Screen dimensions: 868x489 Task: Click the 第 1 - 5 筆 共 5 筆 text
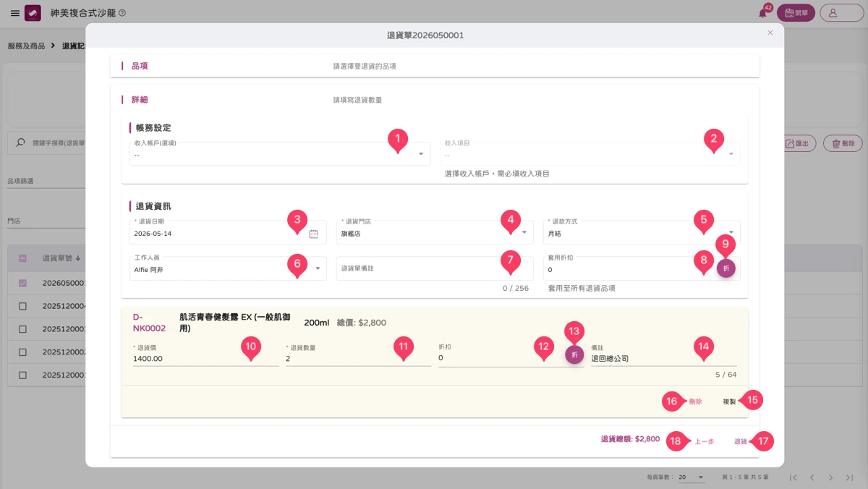coord(745,477)
